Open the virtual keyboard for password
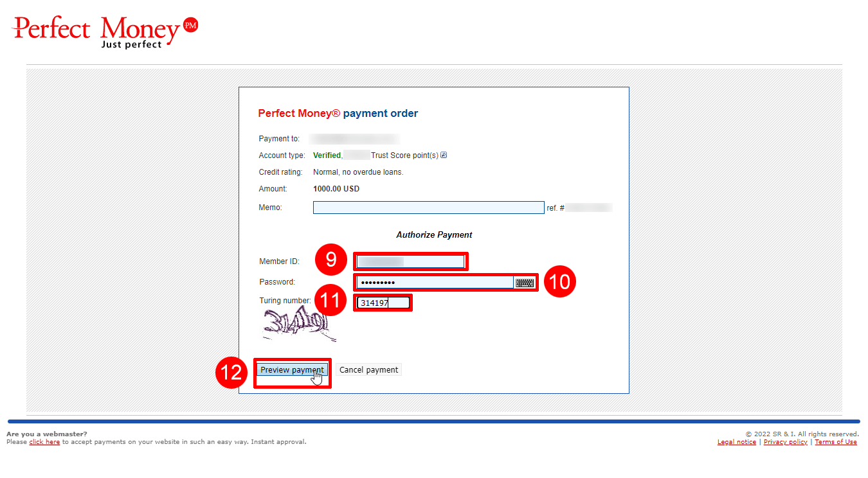 coord(525,283)
